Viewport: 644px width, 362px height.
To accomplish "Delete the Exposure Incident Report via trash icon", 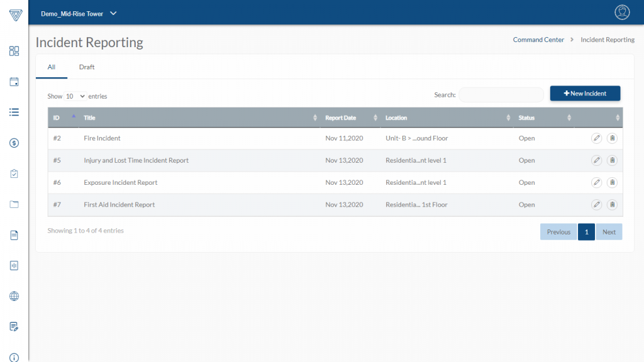I will tap(612, 182).
